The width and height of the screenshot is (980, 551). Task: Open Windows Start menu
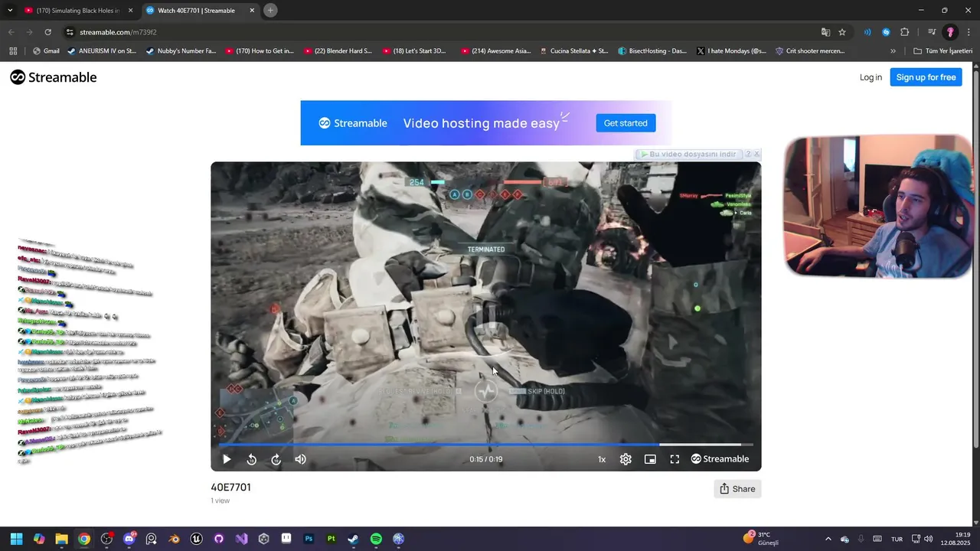click(16, 539)
